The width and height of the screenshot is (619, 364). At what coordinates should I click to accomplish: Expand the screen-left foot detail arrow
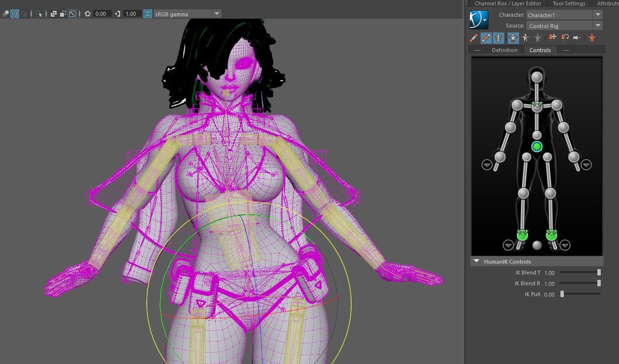pos(508,245)
